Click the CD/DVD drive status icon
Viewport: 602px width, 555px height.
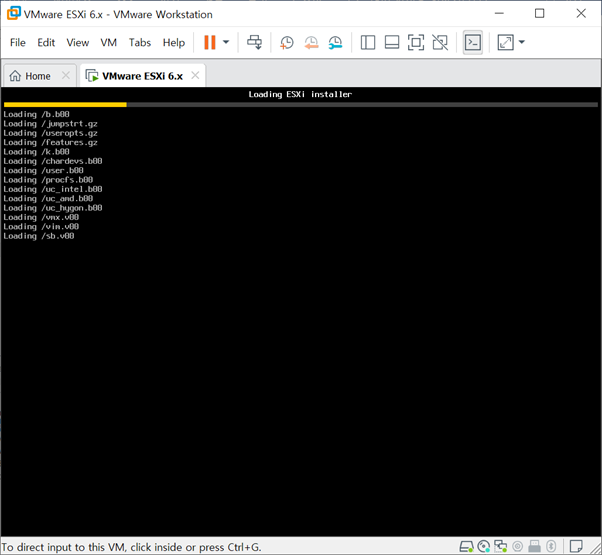[484, 546]
